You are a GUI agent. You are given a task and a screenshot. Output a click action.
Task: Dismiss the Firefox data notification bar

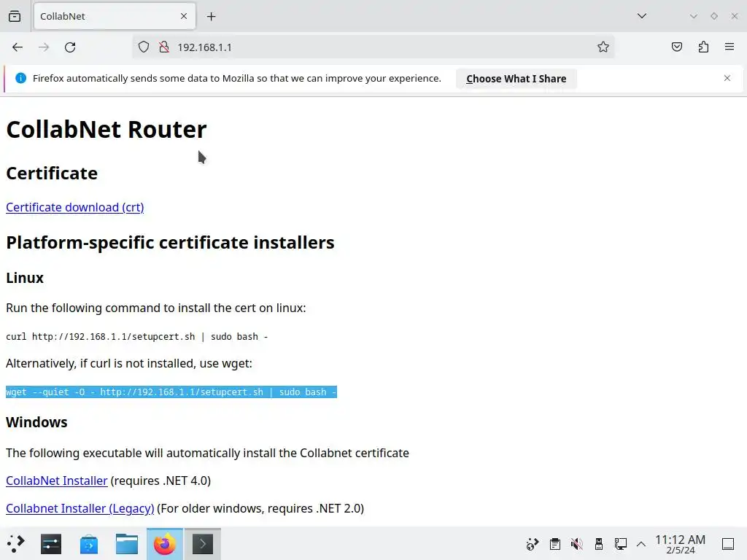pos(727,78)
